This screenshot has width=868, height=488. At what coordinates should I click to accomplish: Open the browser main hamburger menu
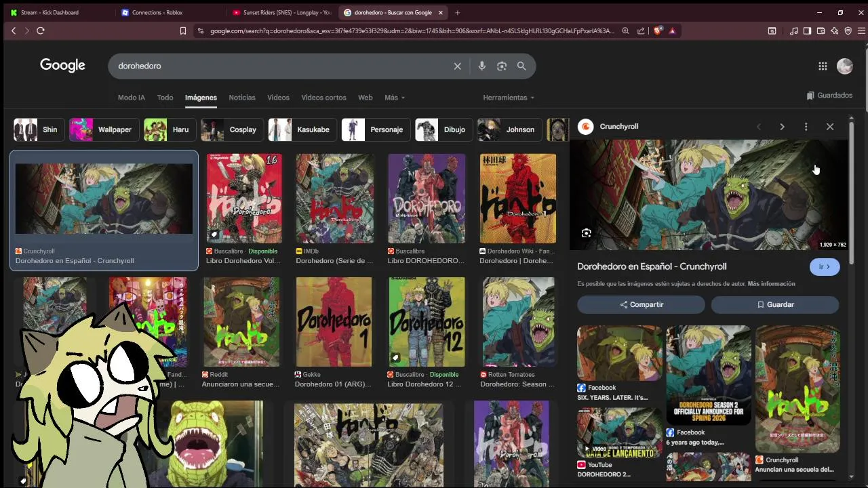862,30
